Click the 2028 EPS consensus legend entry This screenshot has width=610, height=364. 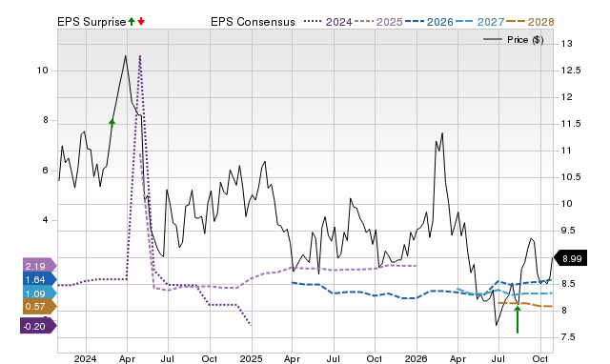530,22
